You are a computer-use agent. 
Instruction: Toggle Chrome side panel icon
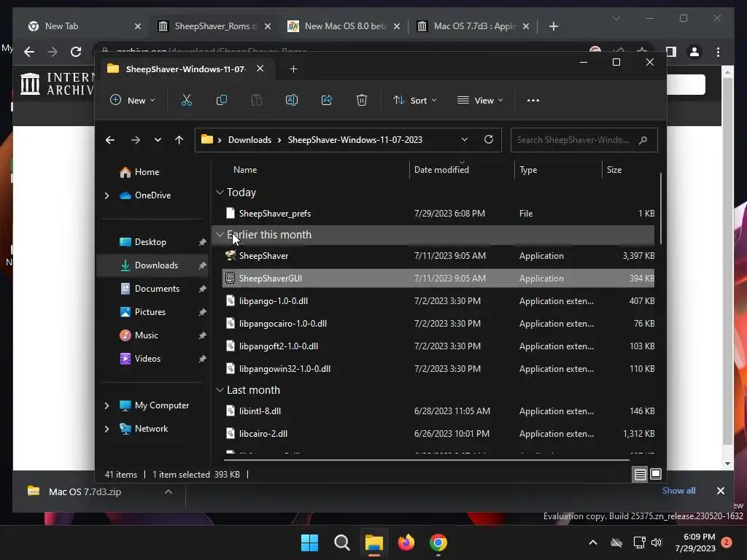671,52
